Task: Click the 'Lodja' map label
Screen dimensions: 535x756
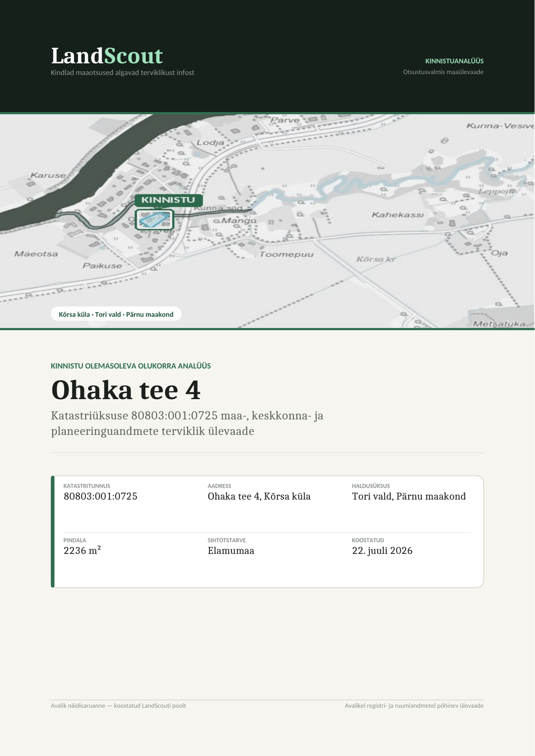Action: pyautogui.click(x=210, y=142)
